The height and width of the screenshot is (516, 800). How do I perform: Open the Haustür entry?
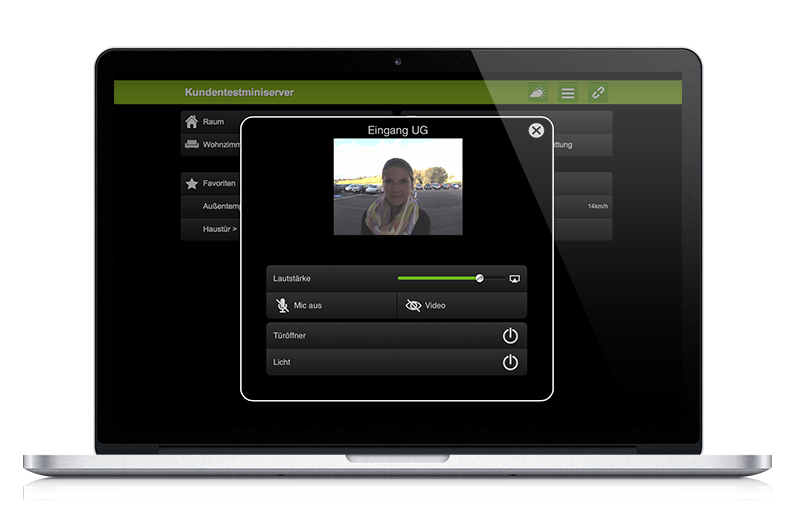click(212, 229)
